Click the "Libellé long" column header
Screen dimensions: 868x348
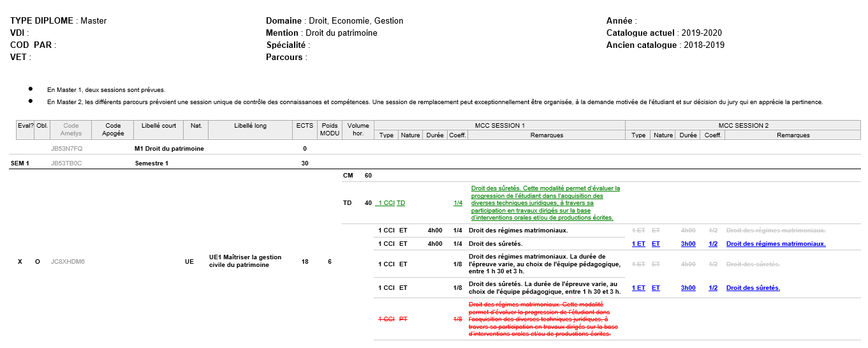(x=251, y=126)
